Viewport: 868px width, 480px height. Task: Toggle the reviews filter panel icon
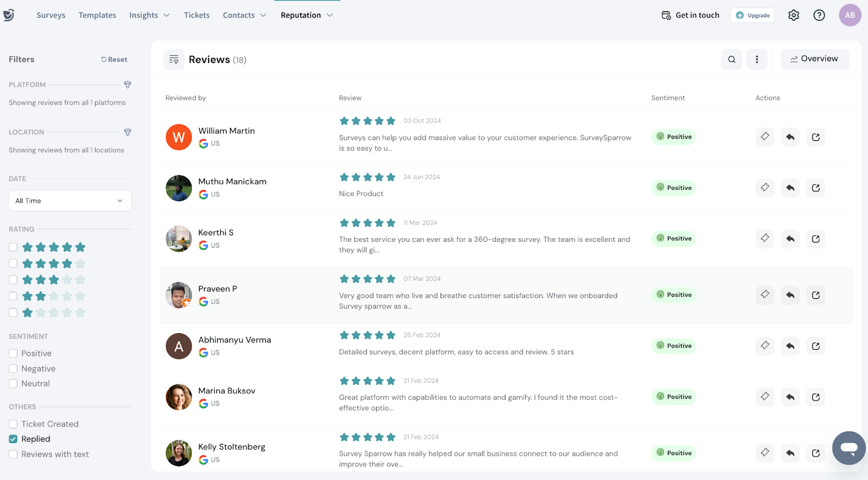point(174,60)
